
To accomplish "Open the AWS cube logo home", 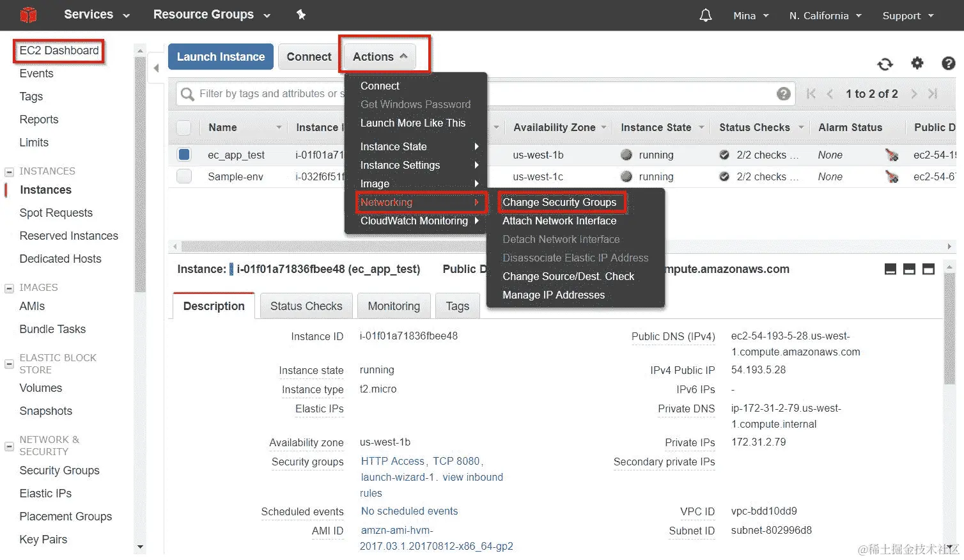I will [29, 14].
